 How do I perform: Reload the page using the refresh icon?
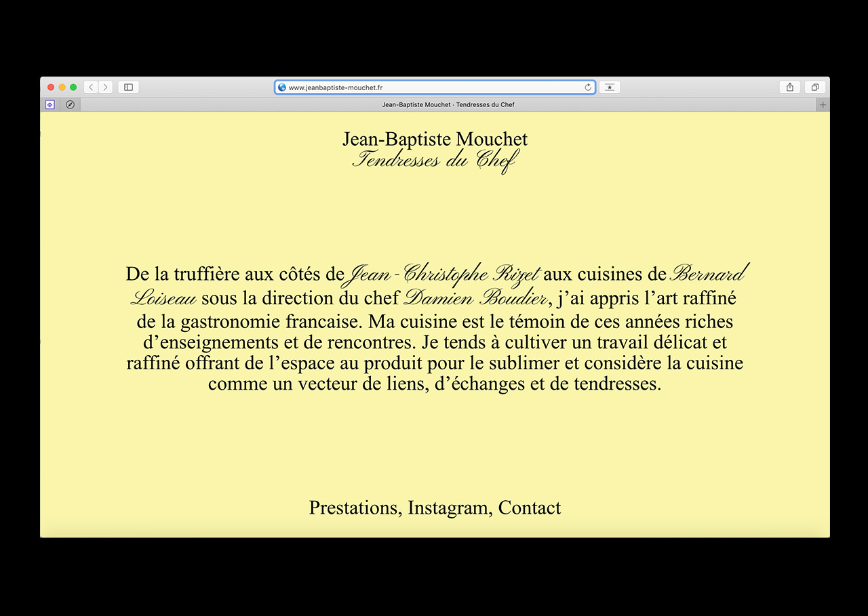point(588,87)
